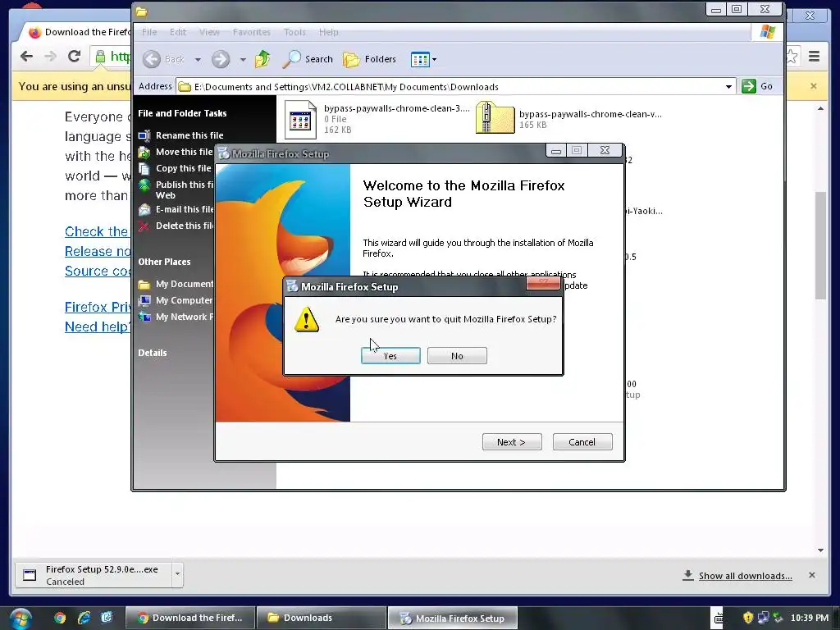Open Firefox Setup download options arrow
This screenshot has width=840, height=630.
pyautogui.click(x=177, y=575)
